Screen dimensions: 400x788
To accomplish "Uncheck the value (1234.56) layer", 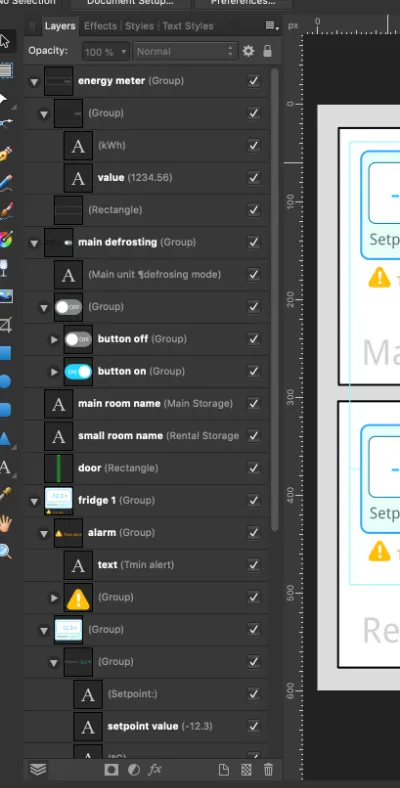I will coord(254,177).
